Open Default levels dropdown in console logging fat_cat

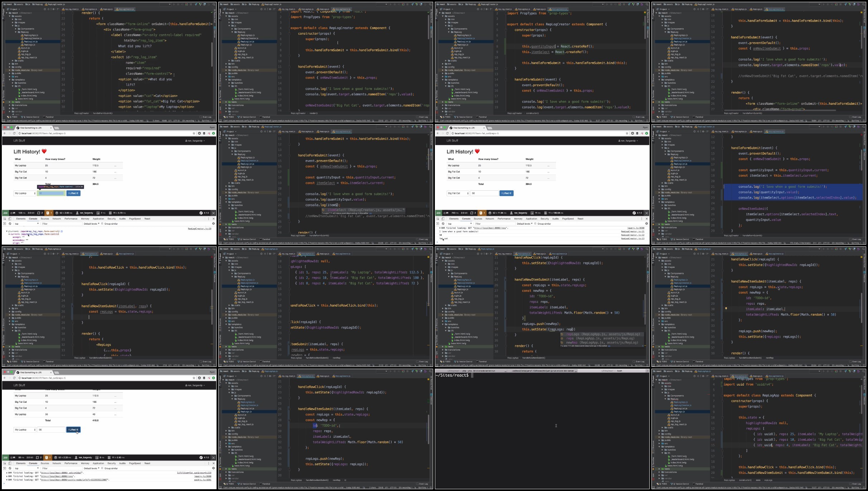point(524,224)
